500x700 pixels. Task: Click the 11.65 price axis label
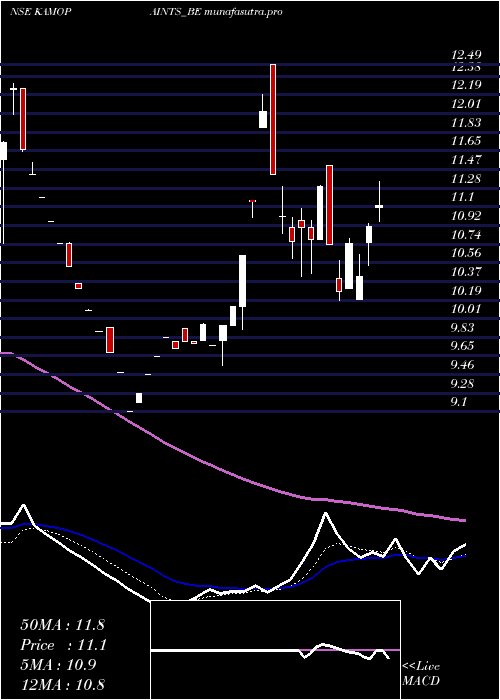(466, 141)
